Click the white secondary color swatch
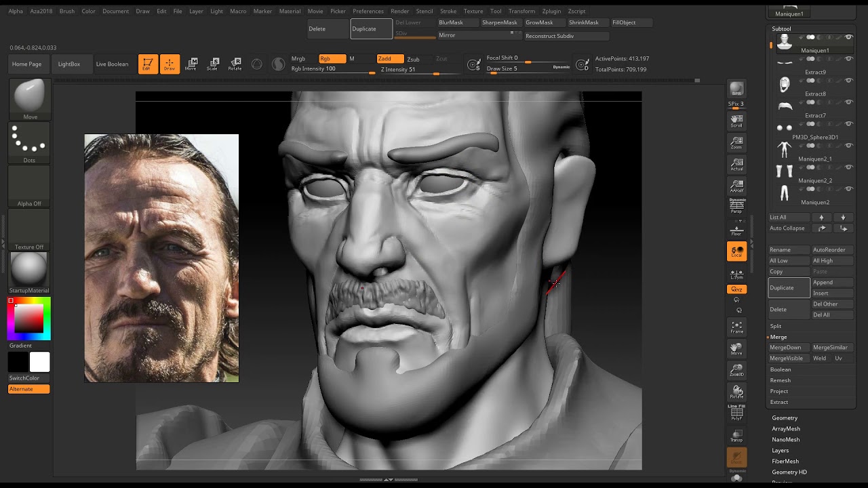This screenshot has height=488, width=868. 39,362
